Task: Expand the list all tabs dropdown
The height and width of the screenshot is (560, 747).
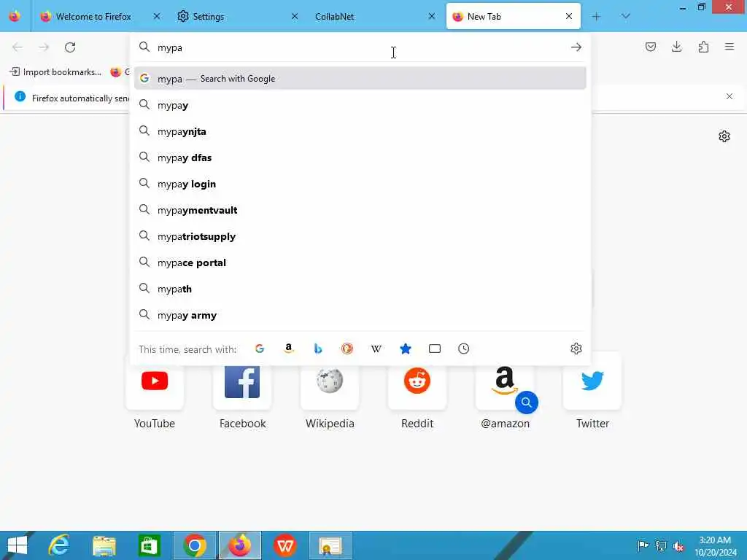Action: (625, 17)
